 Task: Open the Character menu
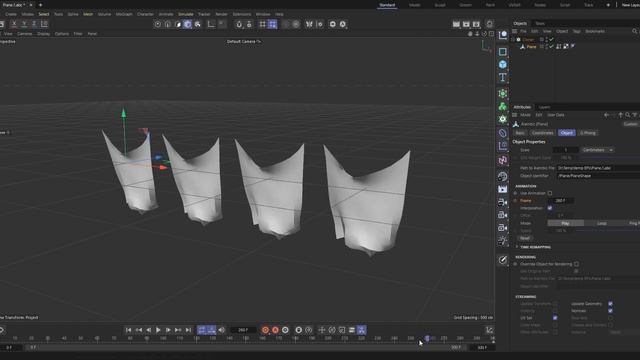point(145,14)
